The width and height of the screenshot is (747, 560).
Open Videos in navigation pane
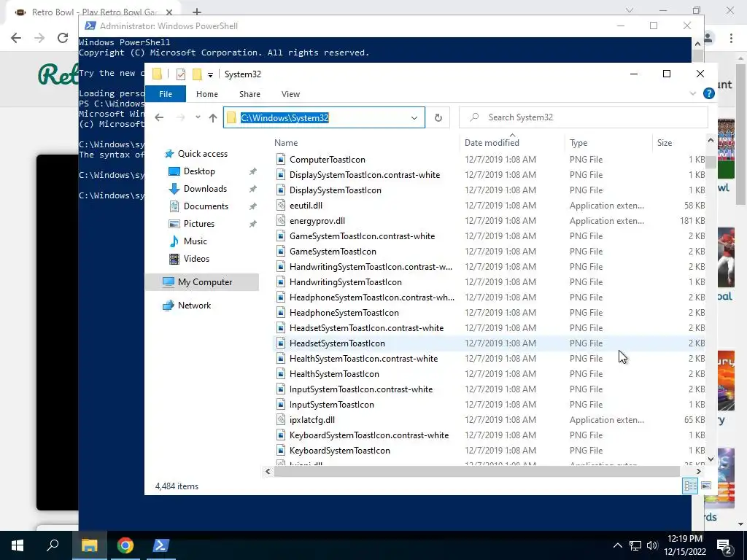(x=196, y=259)
